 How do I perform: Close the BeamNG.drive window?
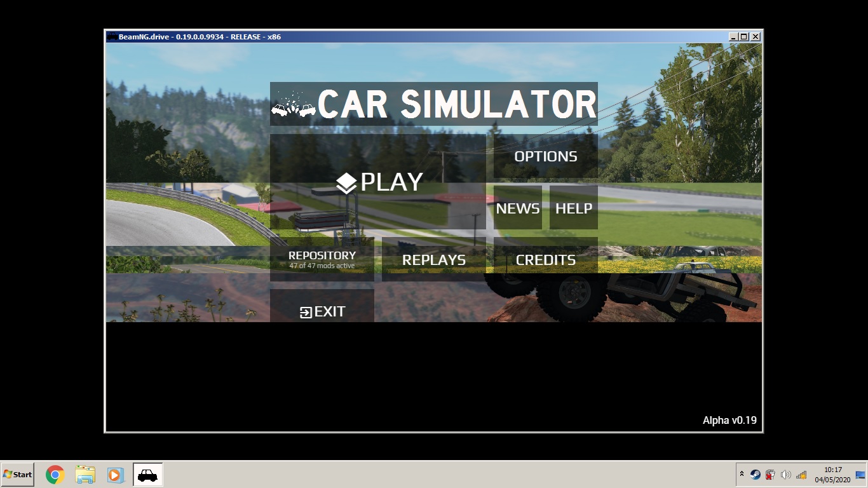click(756, 37)
